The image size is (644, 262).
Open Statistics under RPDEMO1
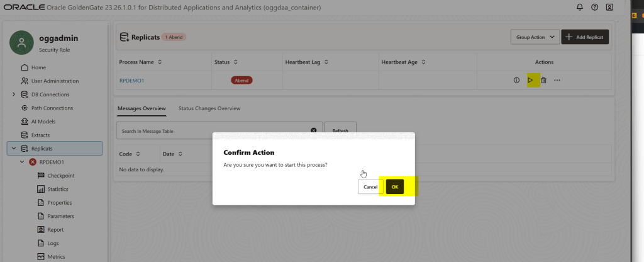point(58,189)
